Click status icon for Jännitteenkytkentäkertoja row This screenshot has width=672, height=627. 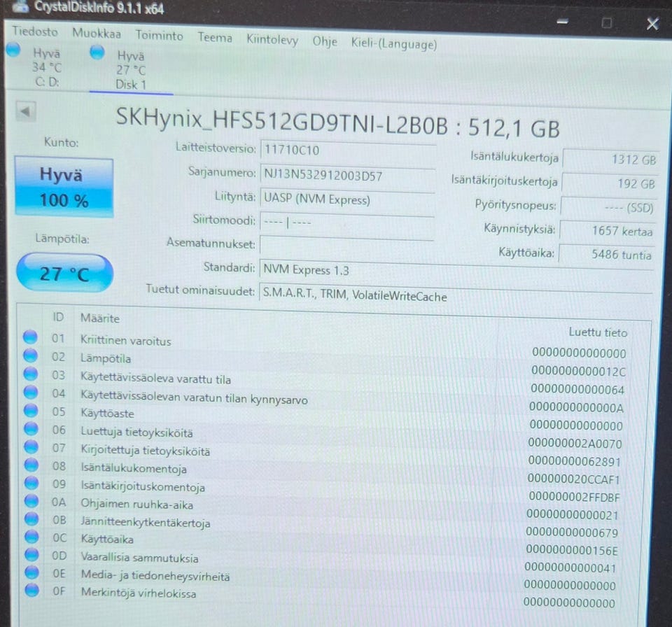31,519
